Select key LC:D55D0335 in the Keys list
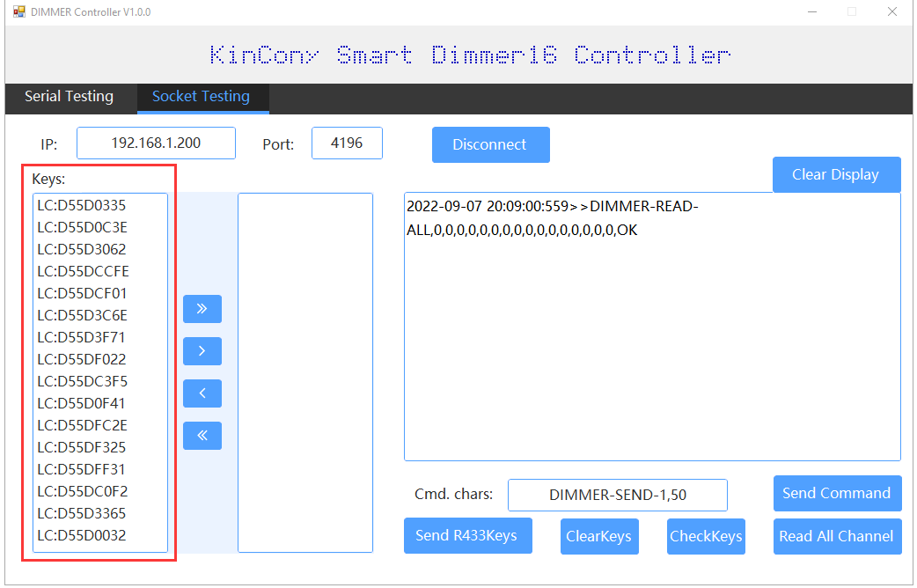 point(82,205)
